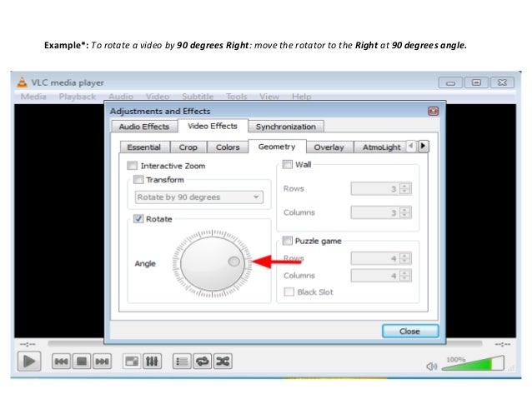Viewport: 532px width, 399px height.
Task: Open extended settings equalizer icon
Action: pyautogui.click(x=152, y=362)
